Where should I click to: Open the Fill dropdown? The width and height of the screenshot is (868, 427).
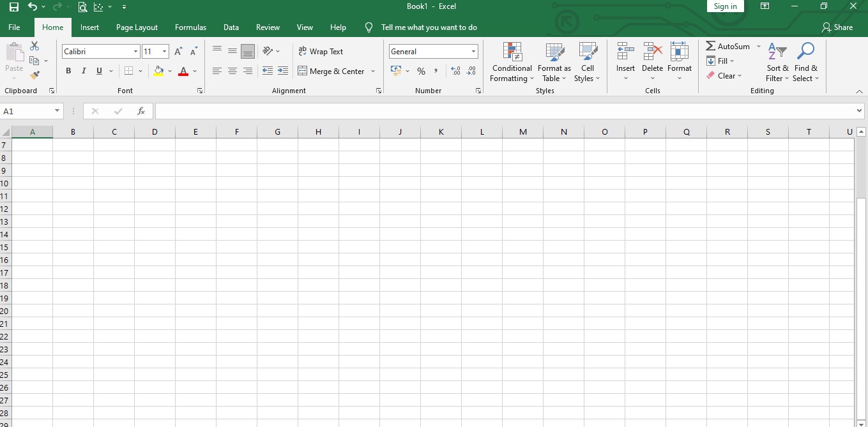720,61
